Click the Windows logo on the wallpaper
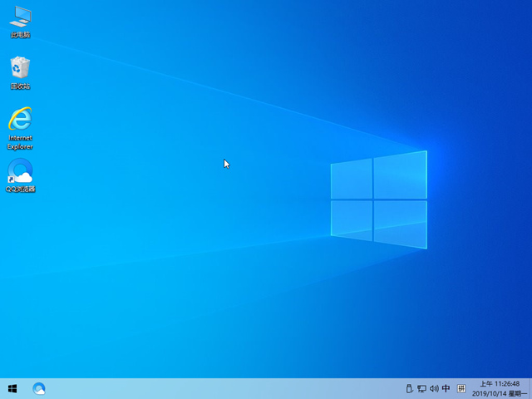This screenshot has height=399, width=532. [378, 199]
